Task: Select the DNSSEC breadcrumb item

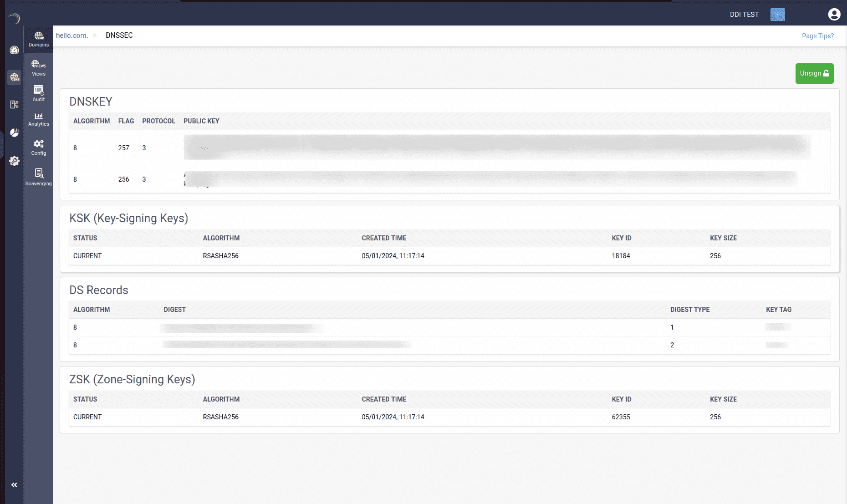Action: 119,35
